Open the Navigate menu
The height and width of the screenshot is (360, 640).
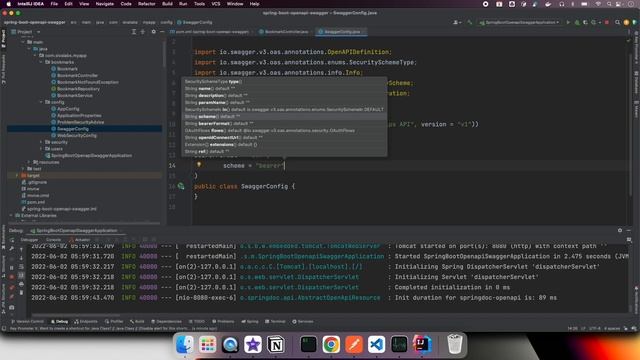(104, 4)
